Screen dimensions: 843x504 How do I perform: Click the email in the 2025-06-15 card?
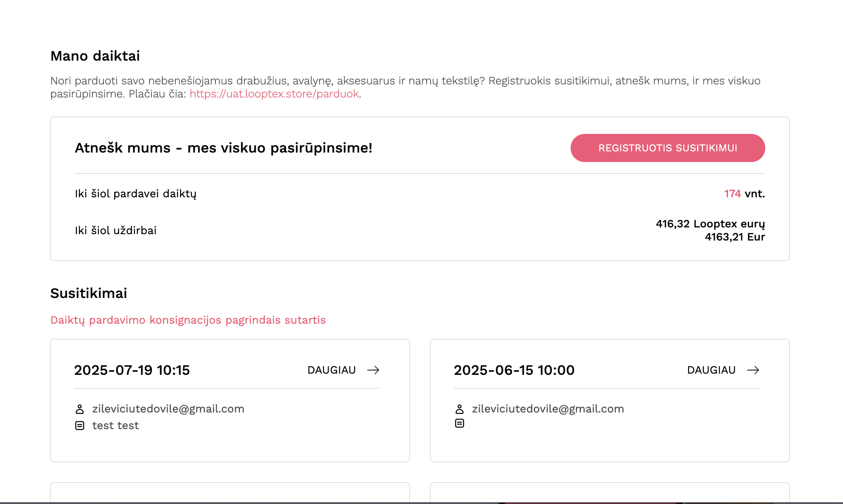click(548, 409)
